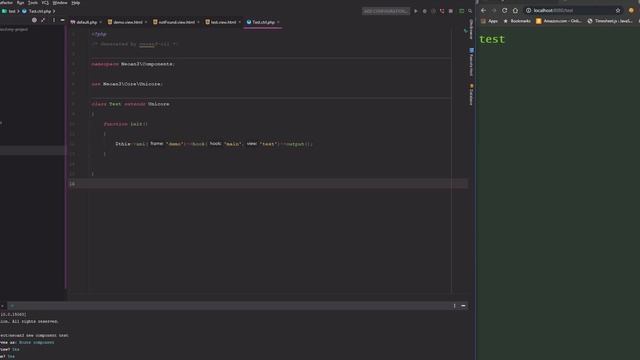Open the Tools menu
This screenshot has height=360, width=640.
click(x=33, y=3)
